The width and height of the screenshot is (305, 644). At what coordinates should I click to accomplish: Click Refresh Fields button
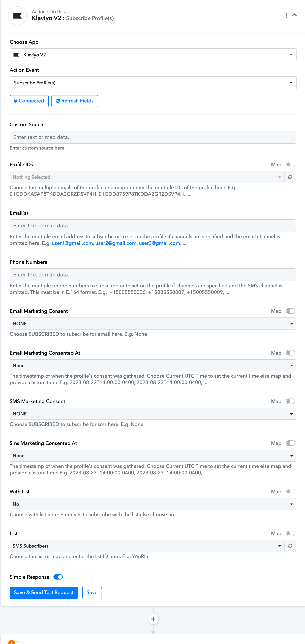click(x=75, y=101)
